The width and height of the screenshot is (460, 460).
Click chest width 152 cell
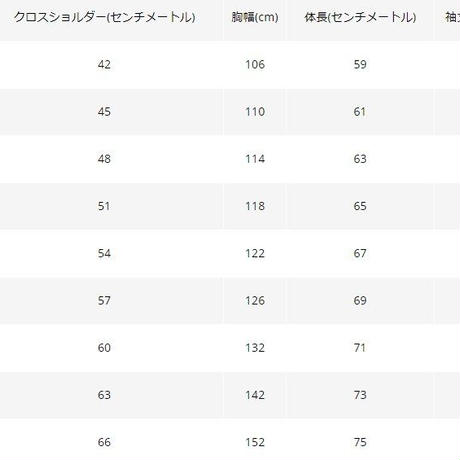(255, 442)
